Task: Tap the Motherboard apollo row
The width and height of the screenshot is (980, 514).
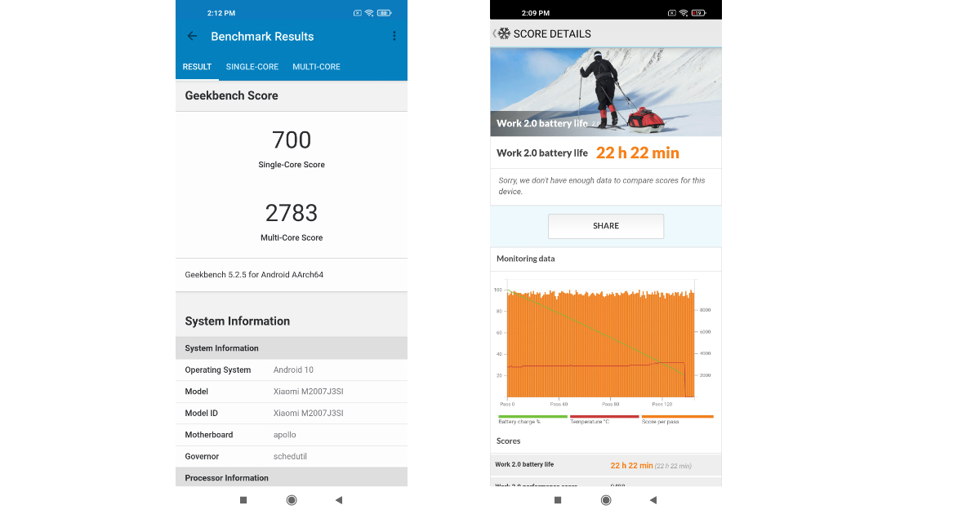Action: 292,435
